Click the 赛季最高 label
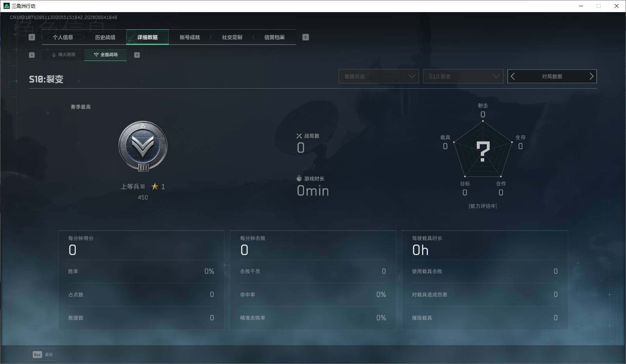 click(x=80, y=107)
